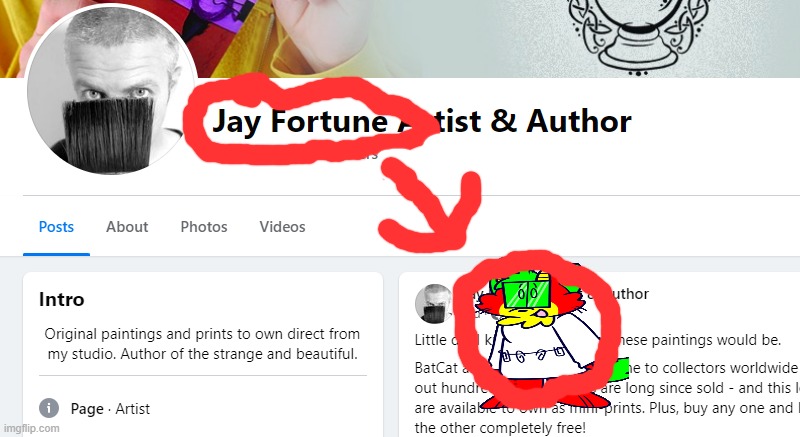Click the post text mentioning BatCat

[x=607, y=398]
